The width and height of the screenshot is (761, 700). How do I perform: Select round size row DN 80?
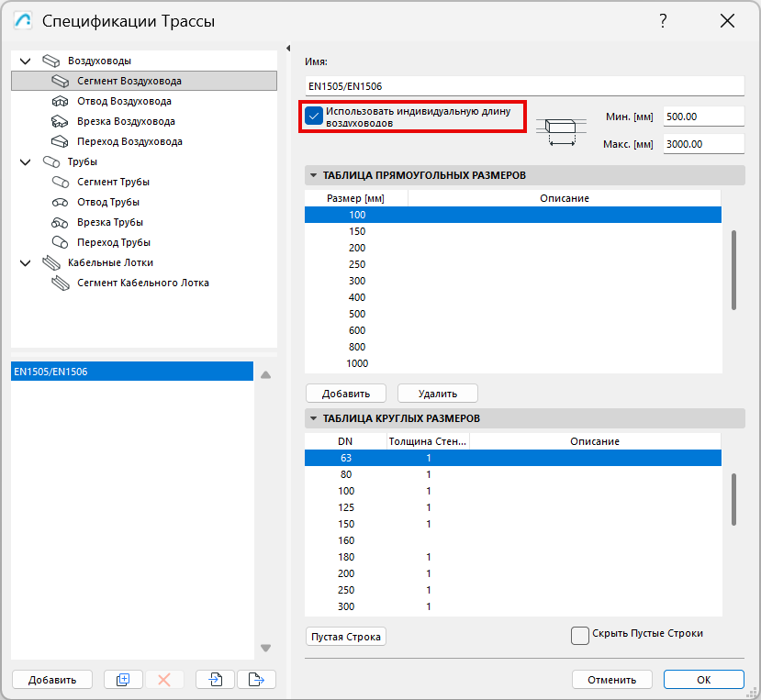point(513,474)
